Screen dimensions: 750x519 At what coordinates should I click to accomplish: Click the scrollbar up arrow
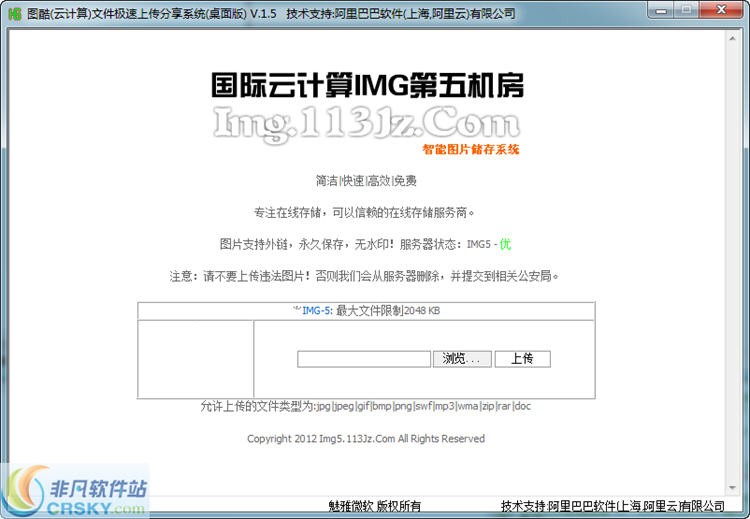732,38
